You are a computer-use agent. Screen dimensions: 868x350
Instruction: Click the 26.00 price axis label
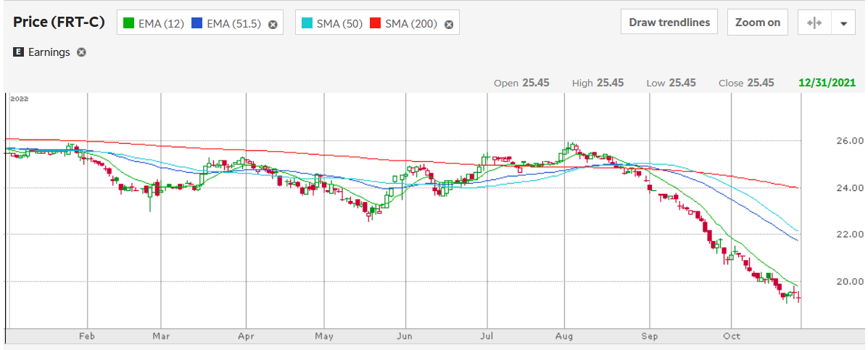(851, 141)
